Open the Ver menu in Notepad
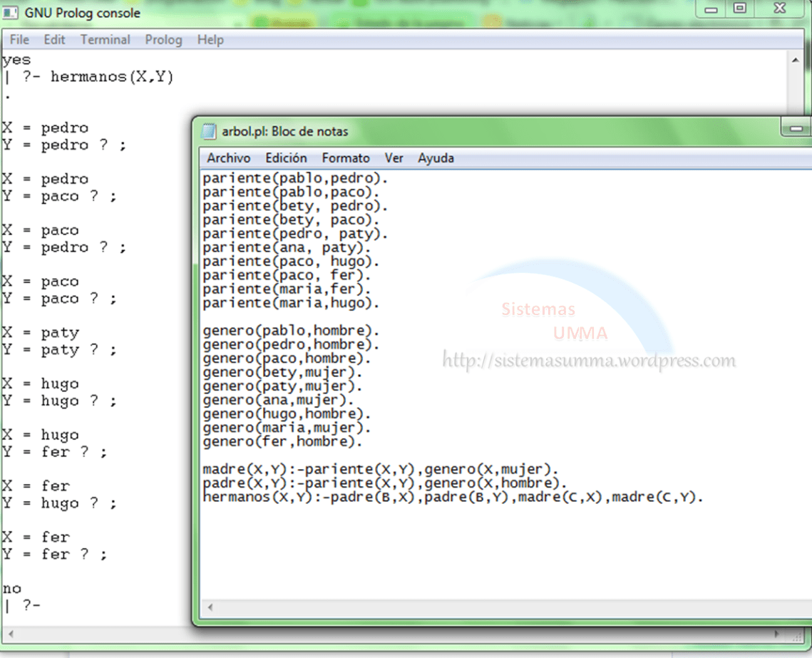 pos(394,158)
